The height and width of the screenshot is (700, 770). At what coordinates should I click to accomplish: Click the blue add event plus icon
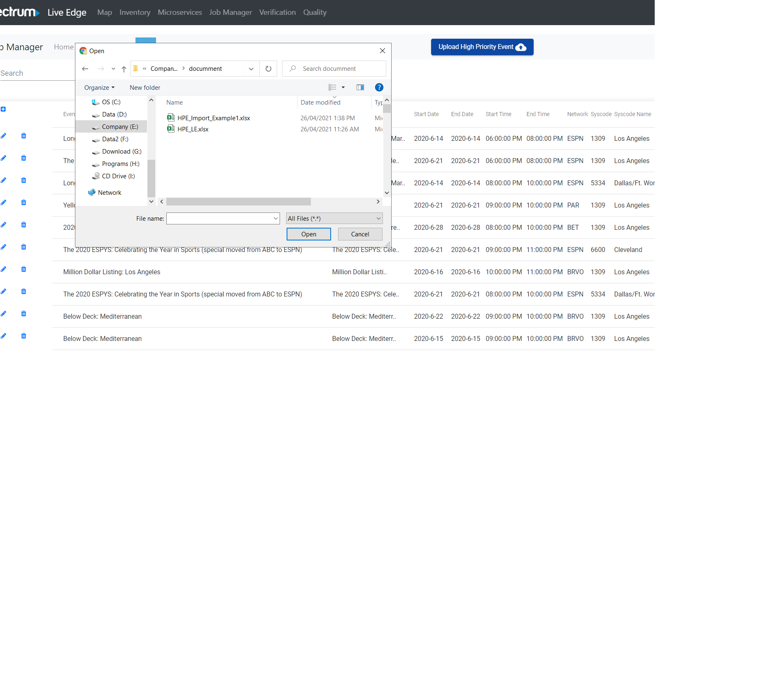pos(3,109)
